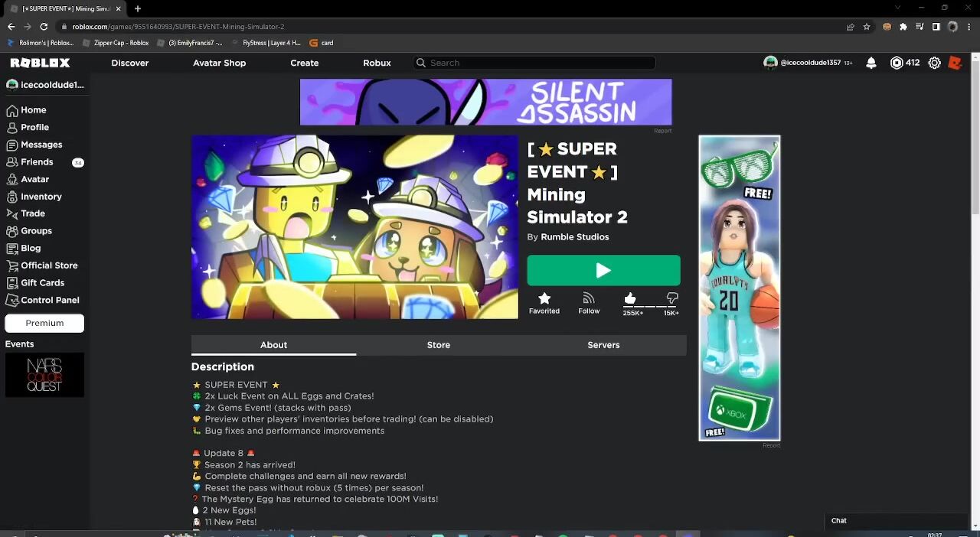Dislike the game with the thumbs down
This screenshot has height=537, width=980.
[672, 298]
